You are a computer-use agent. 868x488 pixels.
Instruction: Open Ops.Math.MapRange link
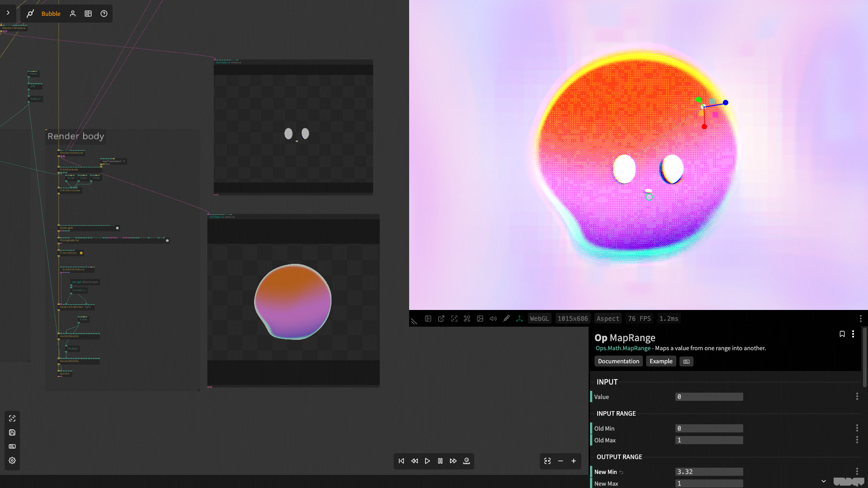623,348
